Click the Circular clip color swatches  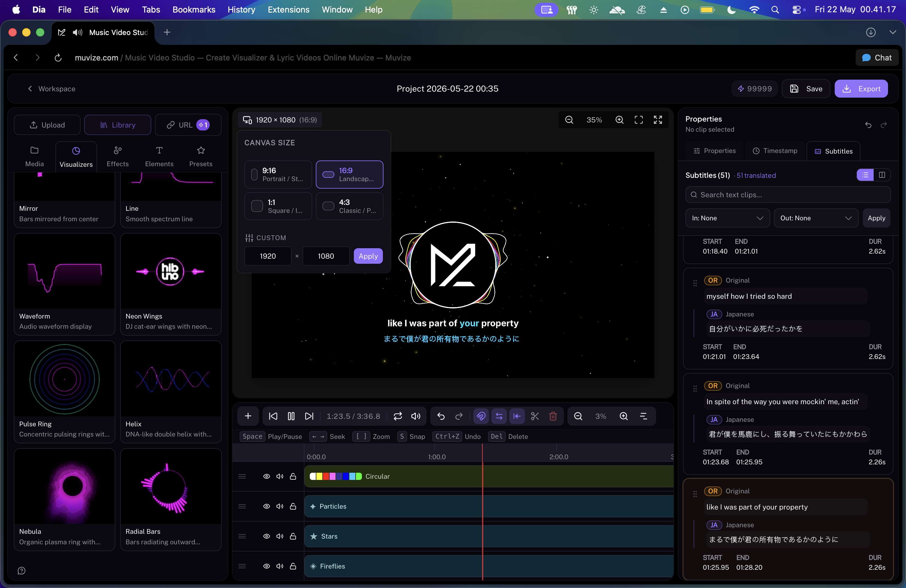point(335,476)
